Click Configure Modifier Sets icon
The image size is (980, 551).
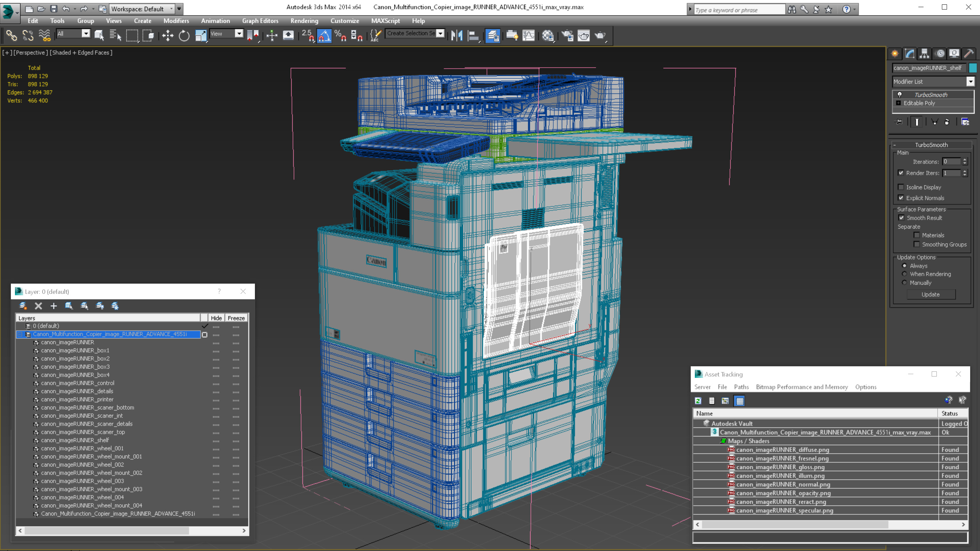965,122
